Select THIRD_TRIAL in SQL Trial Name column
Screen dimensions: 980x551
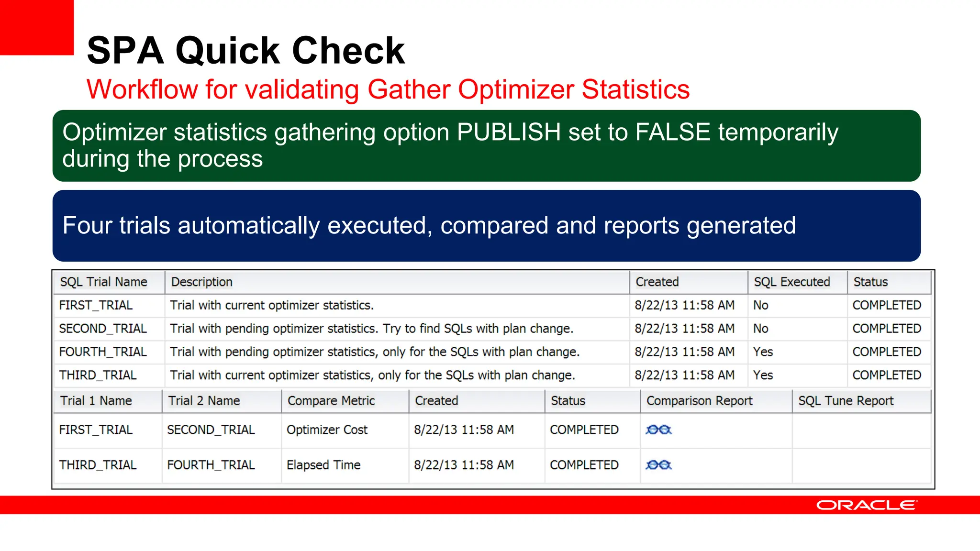98,375
